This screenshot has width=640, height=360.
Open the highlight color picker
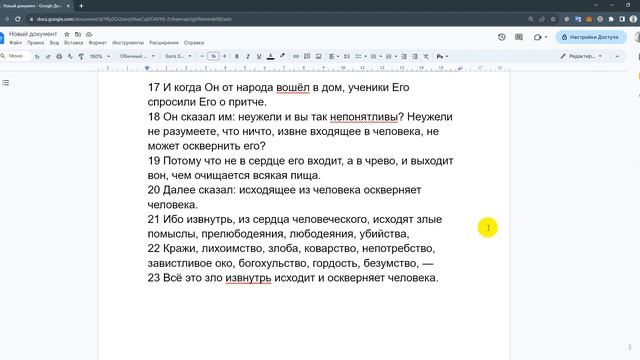click(282, 56)
